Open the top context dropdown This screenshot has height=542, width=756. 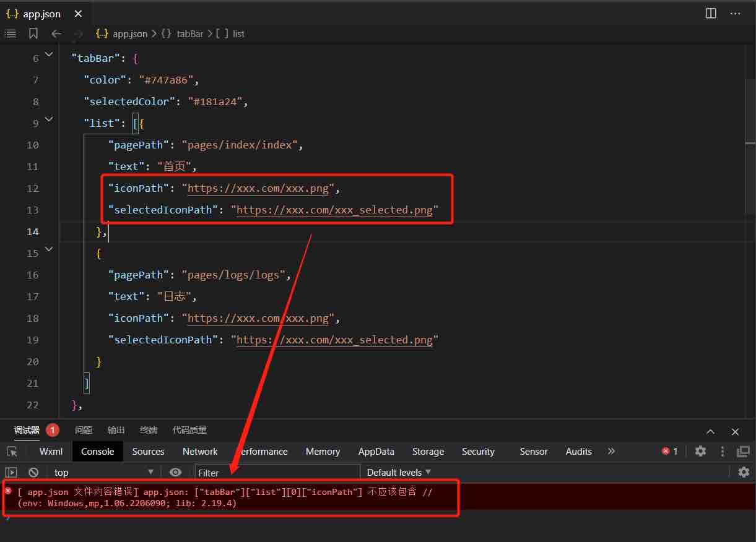(x=104, y=472)
